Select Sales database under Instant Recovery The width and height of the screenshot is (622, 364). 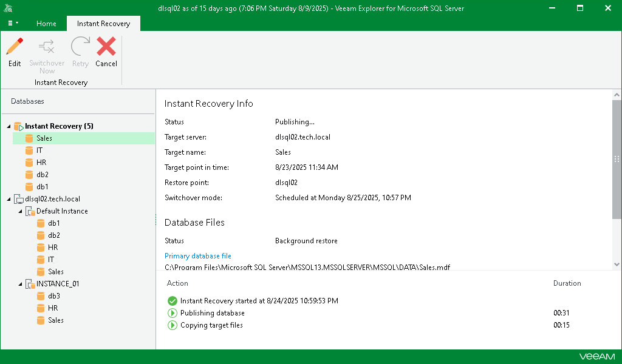(x=44, y=138)
